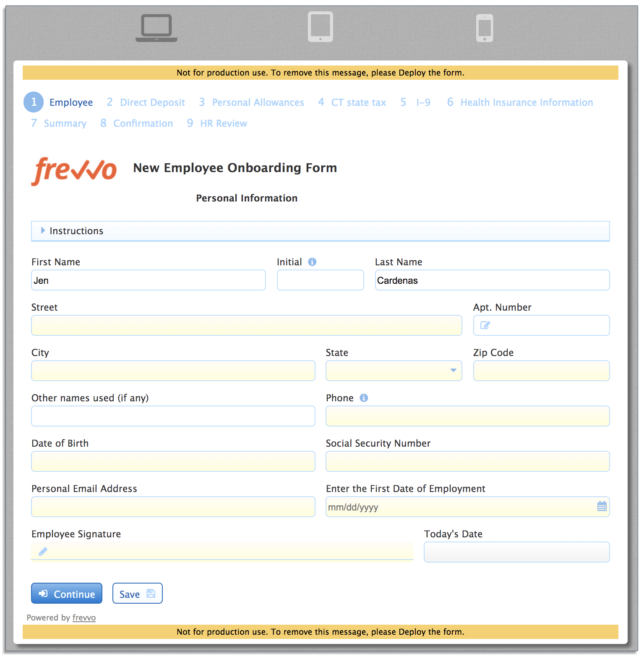
Task: Click the Save button
Action: [x=137, y=593]
